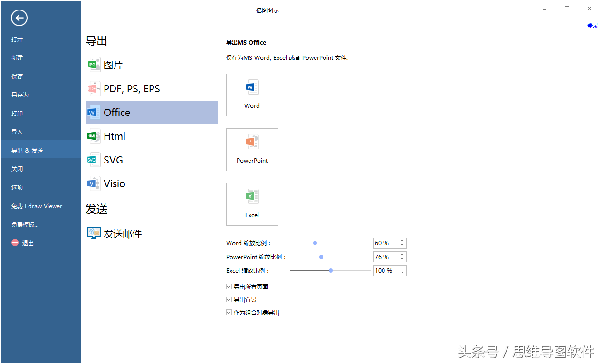Screen dimensions: 603x364
Task: Export using the Word button
Action: point(252,95)
